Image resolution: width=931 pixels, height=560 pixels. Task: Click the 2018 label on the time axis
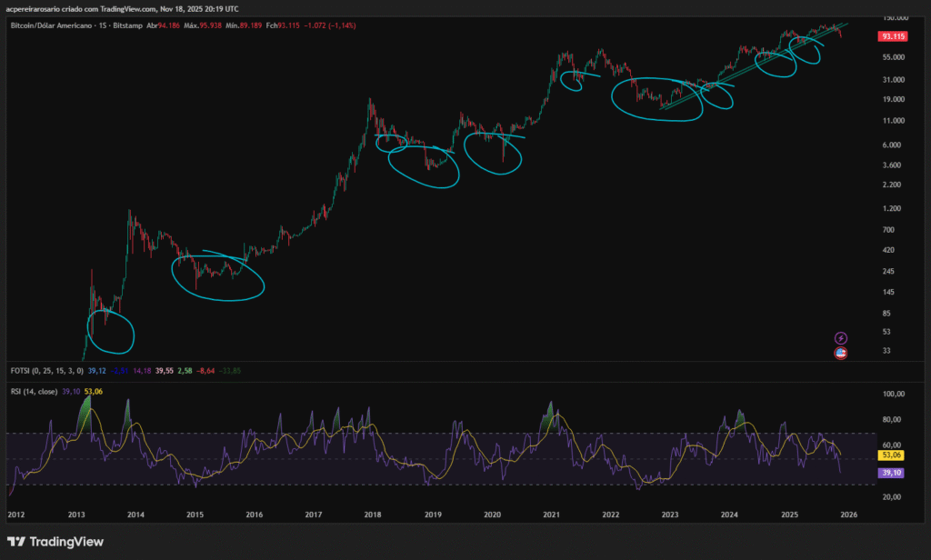click(373, 515)
